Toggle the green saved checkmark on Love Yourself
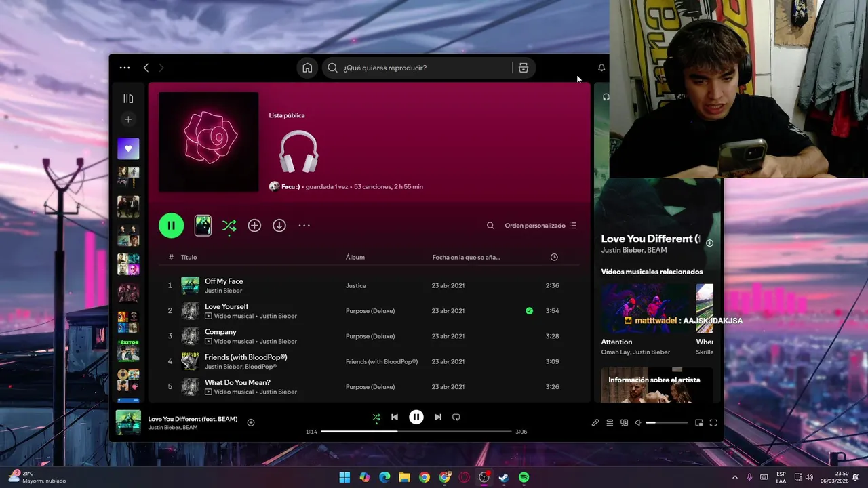Screen dimensions: 868x488 tap(529, 311)
